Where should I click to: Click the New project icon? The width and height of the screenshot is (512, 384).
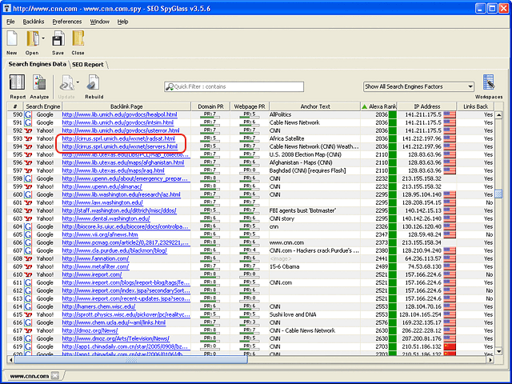pos(12,39)
